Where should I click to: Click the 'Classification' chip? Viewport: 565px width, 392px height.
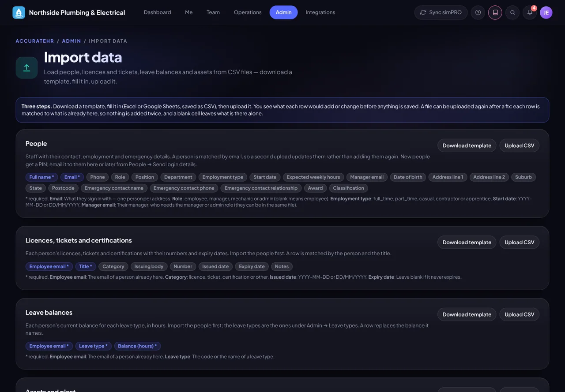point(349,188)
